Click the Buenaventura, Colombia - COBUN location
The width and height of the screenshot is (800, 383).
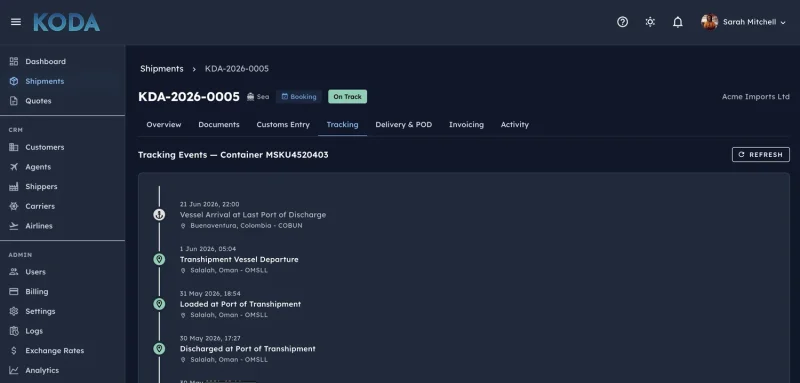click(246, 225)
